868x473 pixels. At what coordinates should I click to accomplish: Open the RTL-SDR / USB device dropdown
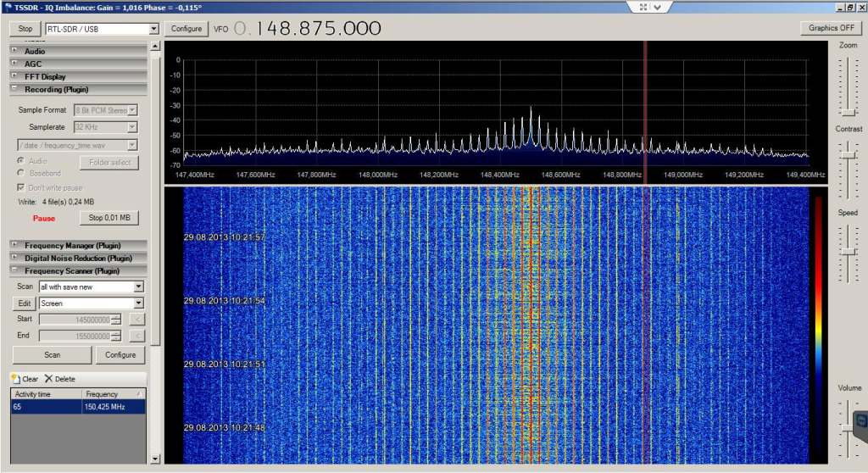(153, 29)
